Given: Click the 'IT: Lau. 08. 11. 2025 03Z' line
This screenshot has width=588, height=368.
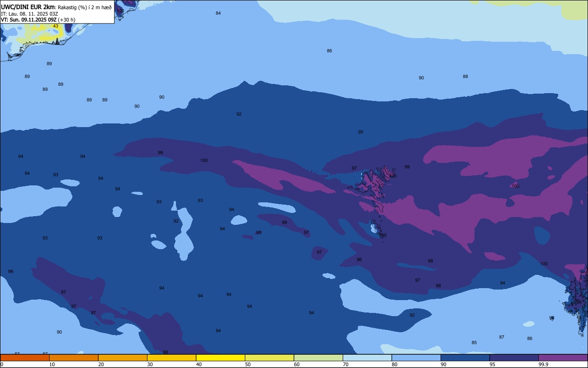Looking at the screenshot, I should [x=29, y=14].
